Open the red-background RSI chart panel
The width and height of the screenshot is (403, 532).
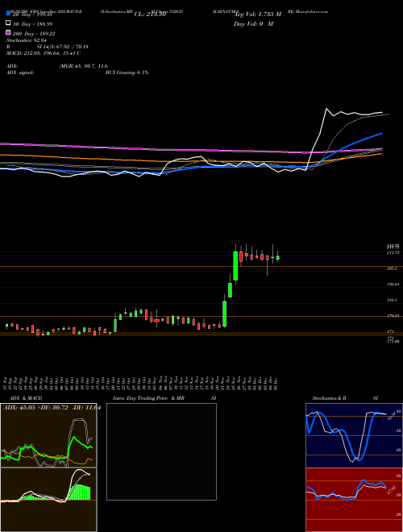pos(354,500)
